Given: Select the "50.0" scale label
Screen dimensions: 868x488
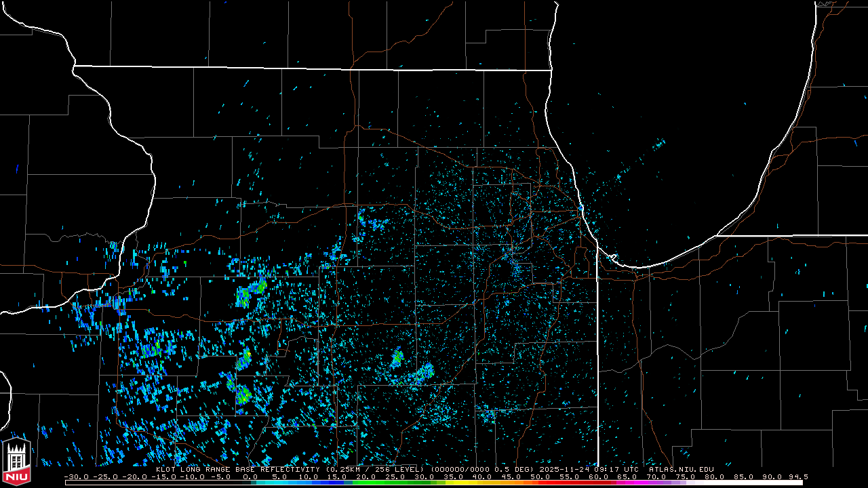Looking at the screenshot, I should point(540,477).
